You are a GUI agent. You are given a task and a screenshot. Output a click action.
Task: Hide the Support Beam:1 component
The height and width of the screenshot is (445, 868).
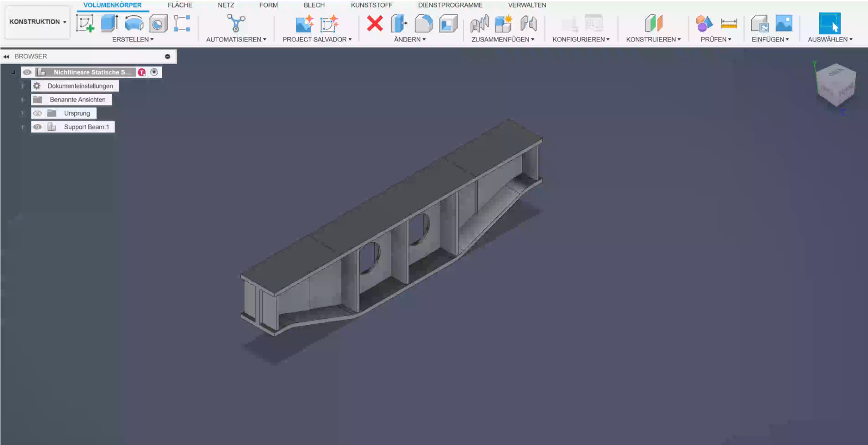(x=37, y=127)
